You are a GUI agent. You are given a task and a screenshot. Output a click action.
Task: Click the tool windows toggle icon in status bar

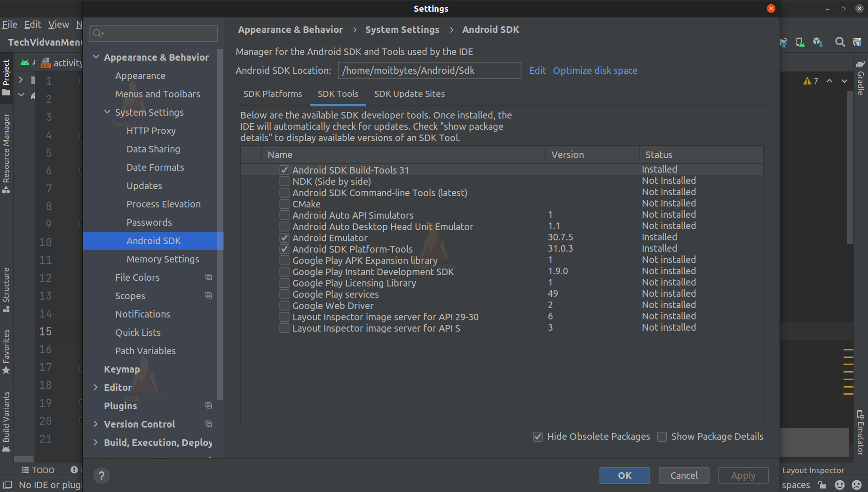[7, 485]
